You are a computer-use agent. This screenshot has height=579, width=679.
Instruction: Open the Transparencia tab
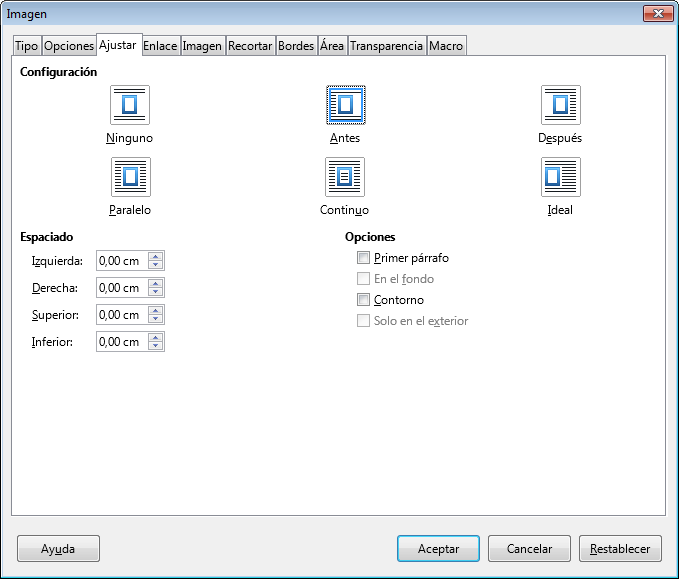point(386,46)
